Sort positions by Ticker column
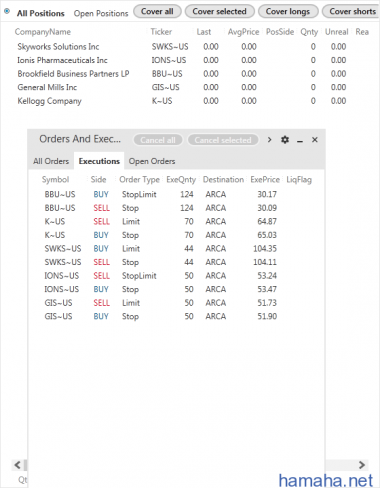The height and width of the screenshot is (488, 380). 161,32
